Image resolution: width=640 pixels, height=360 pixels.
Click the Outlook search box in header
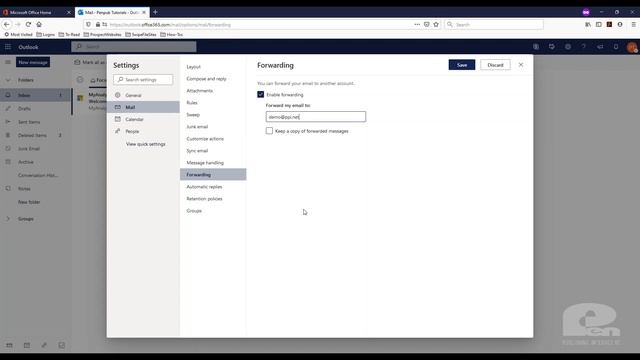tap(133, 47)
